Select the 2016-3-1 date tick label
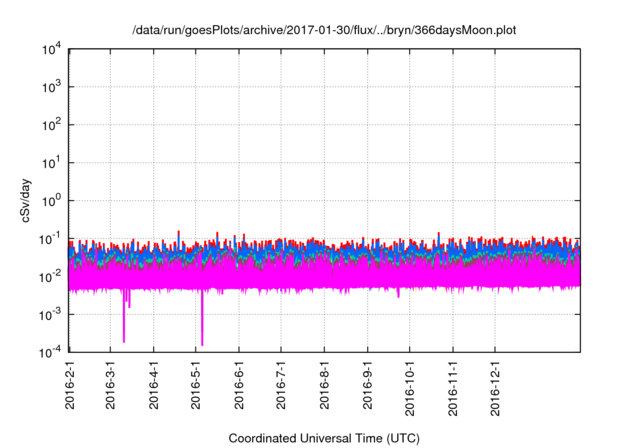Screen dimensions: 640x448 [x=111, y=387]
